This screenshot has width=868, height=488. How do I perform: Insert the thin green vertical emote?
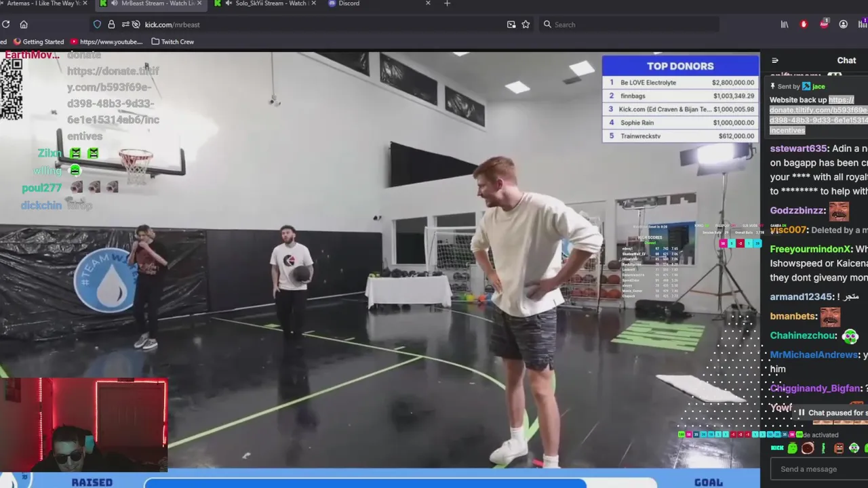[823, 448]
